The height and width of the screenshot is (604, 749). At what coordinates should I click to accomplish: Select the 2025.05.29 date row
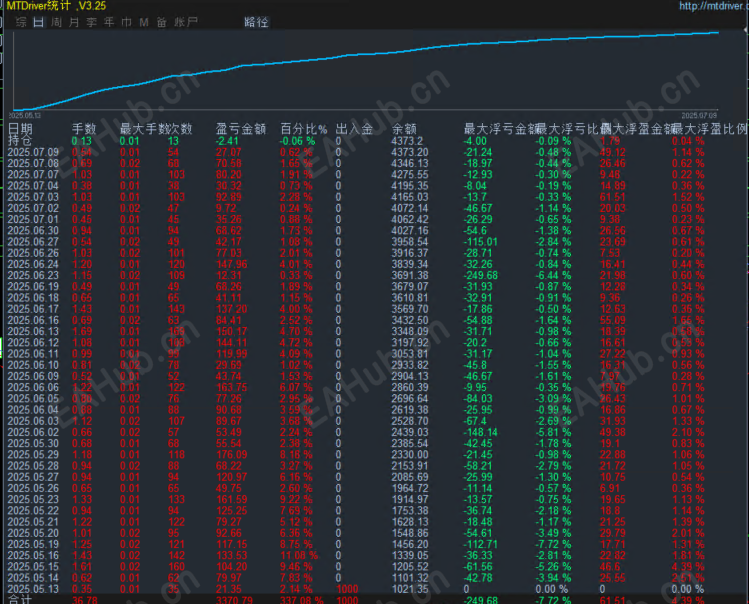pos(33,454)
